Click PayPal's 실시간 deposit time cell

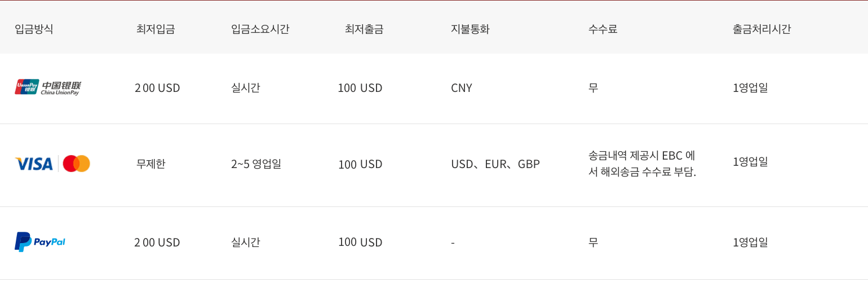[245, 242]
